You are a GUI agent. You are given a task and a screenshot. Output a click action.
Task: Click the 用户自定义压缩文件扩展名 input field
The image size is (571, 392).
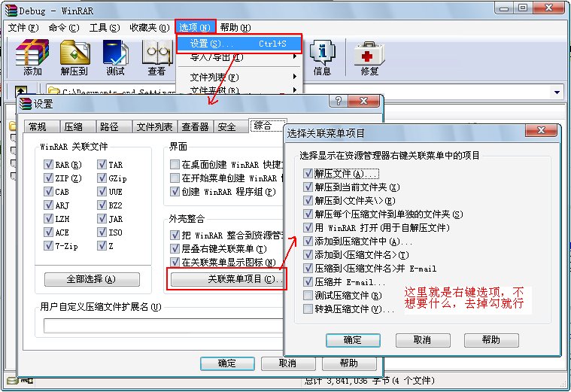tap(164, 325)
